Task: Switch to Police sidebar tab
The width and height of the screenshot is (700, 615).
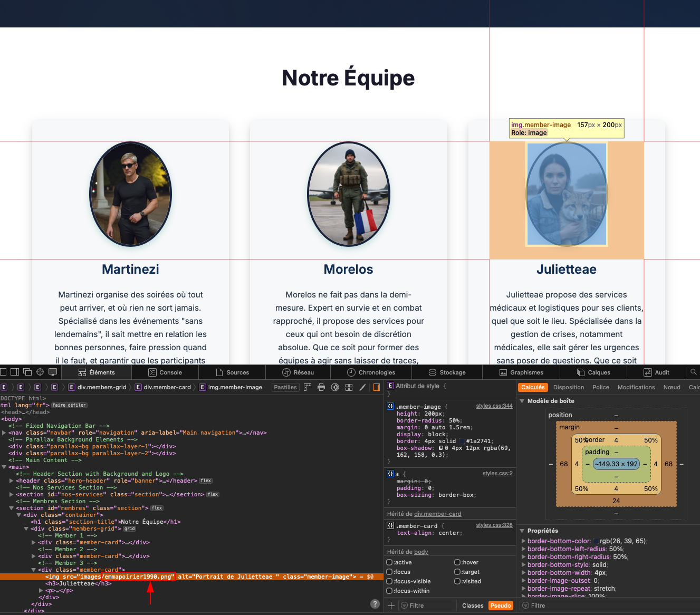Action: pyautogui.click(x=601, y=387)
